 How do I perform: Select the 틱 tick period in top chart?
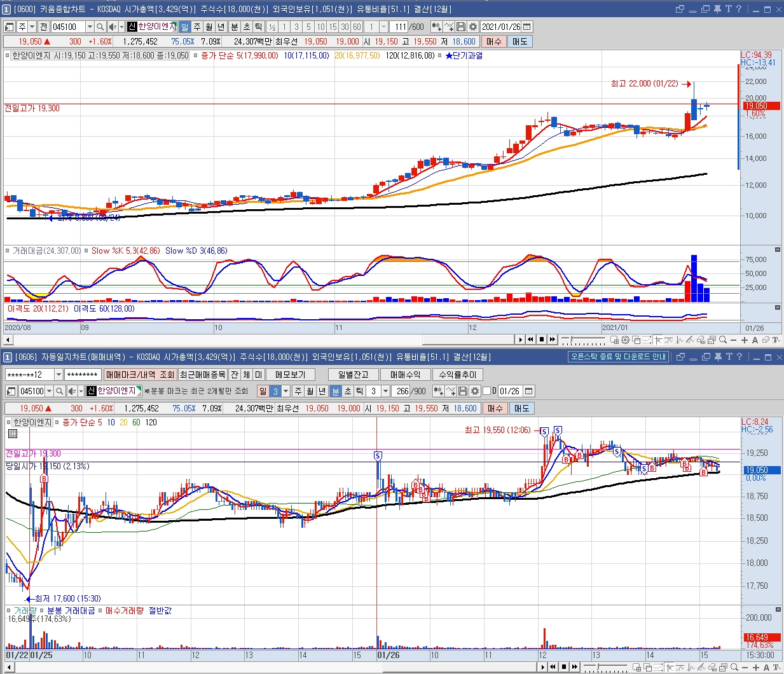tap(258, 27)
